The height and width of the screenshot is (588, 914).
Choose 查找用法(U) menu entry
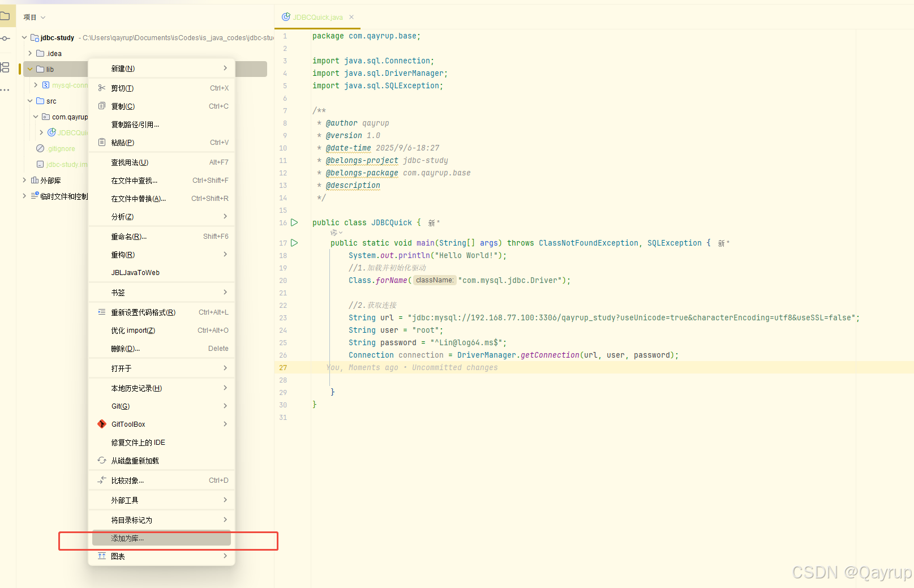162,162
